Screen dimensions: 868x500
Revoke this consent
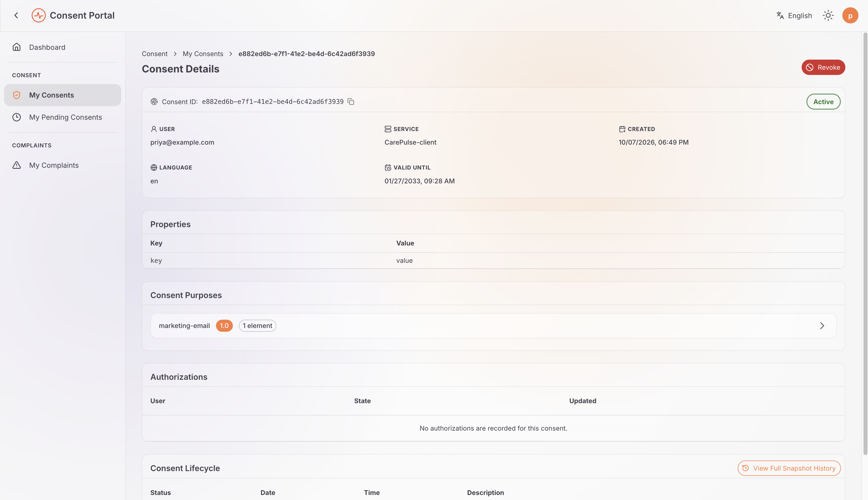pos(823,67)
